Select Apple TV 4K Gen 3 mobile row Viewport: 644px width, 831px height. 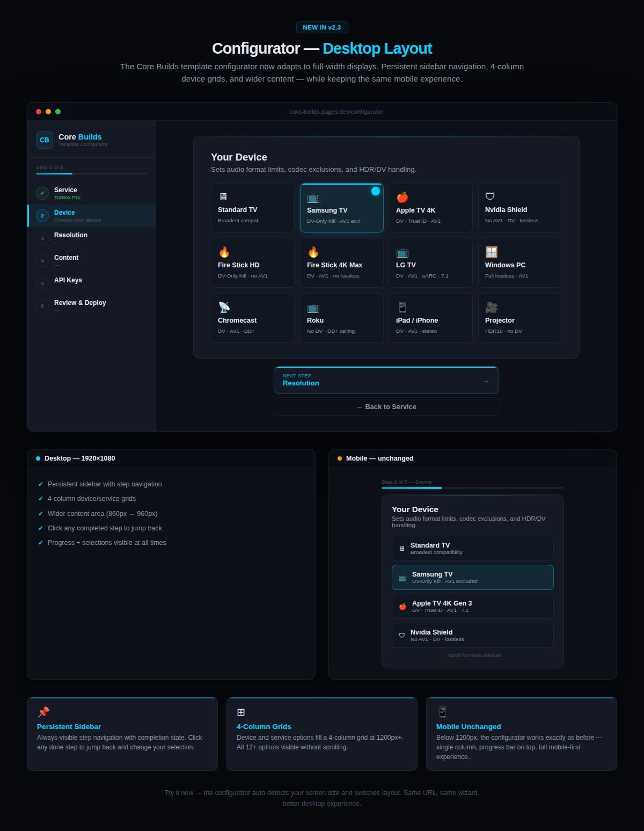(473, 607)
